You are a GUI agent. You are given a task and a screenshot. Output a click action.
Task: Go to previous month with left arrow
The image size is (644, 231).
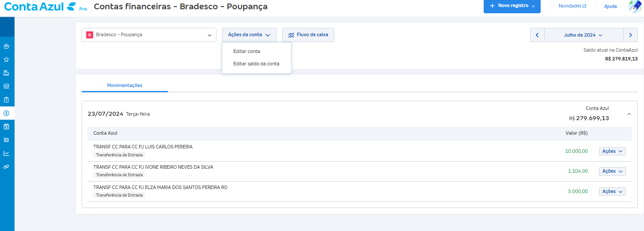[x=537, y=35]
